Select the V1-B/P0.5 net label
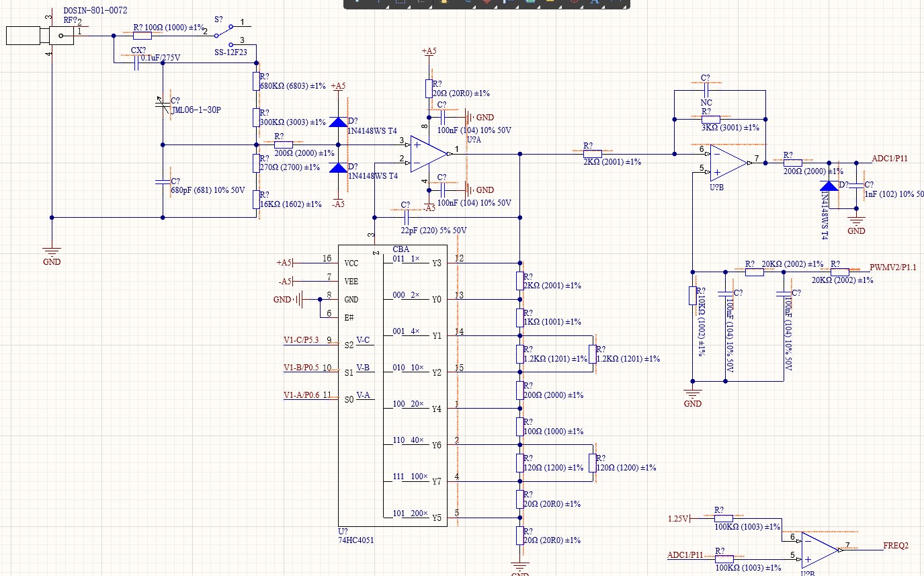 [x=300, y=368]
